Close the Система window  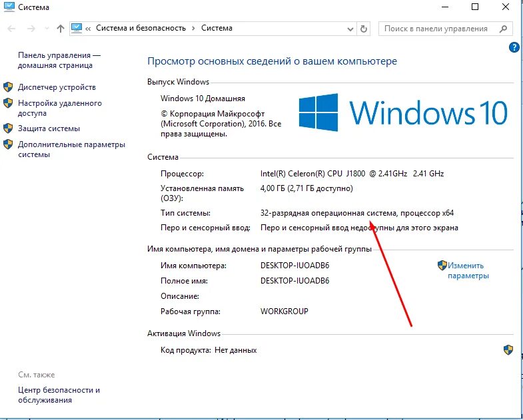point(506,7)
